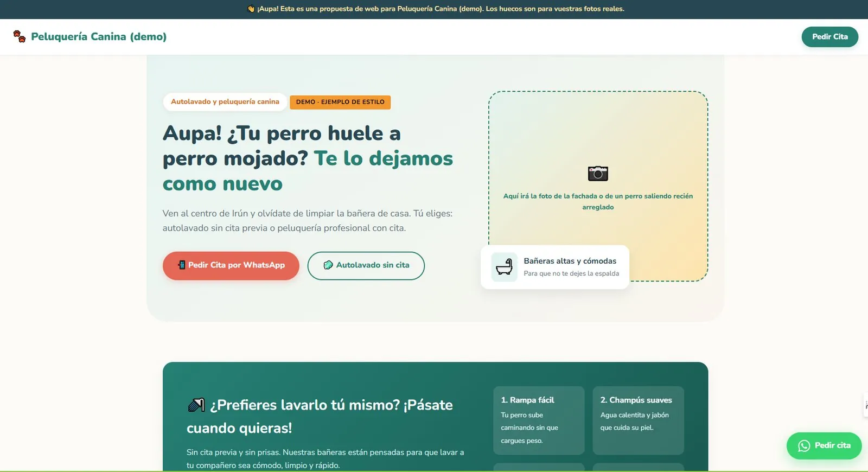Click the 1. Rampa fácil card
868x472 pixels.
pyautogui.click(x=539, y=420)
